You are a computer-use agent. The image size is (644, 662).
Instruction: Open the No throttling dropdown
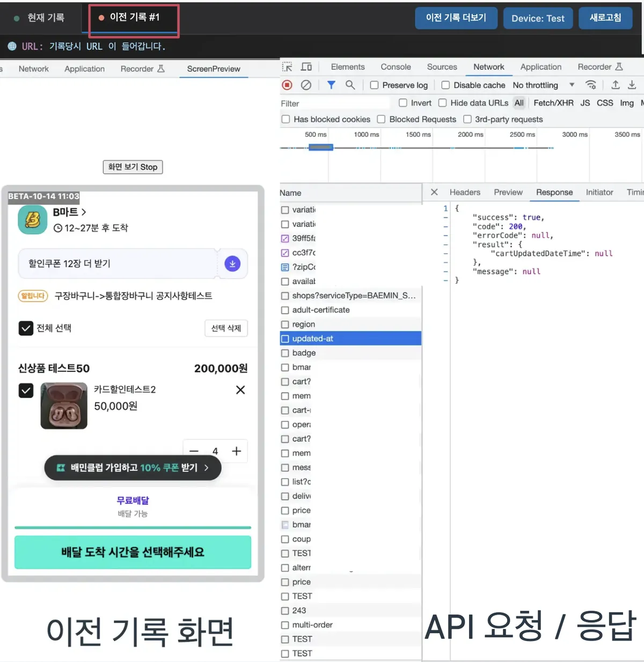click(543, 85)
